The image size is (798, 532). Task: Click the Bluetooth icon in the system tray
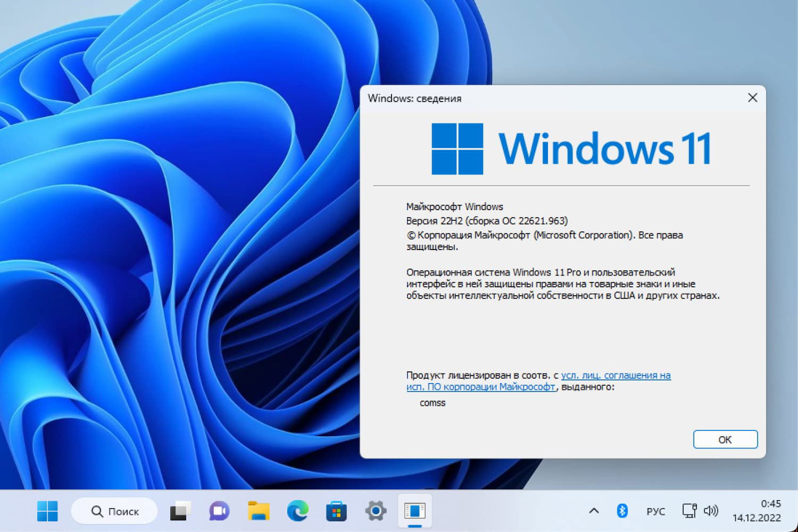622,511
